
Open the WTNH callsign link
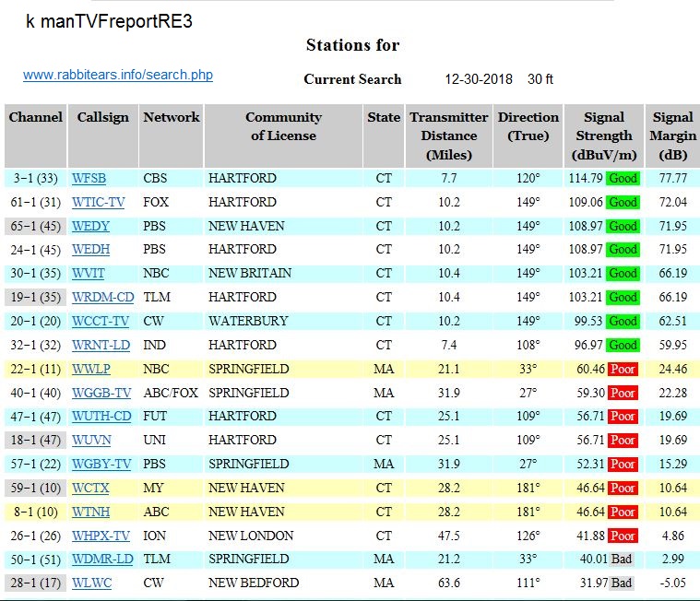pyautogui.click(x=91, y=512)
